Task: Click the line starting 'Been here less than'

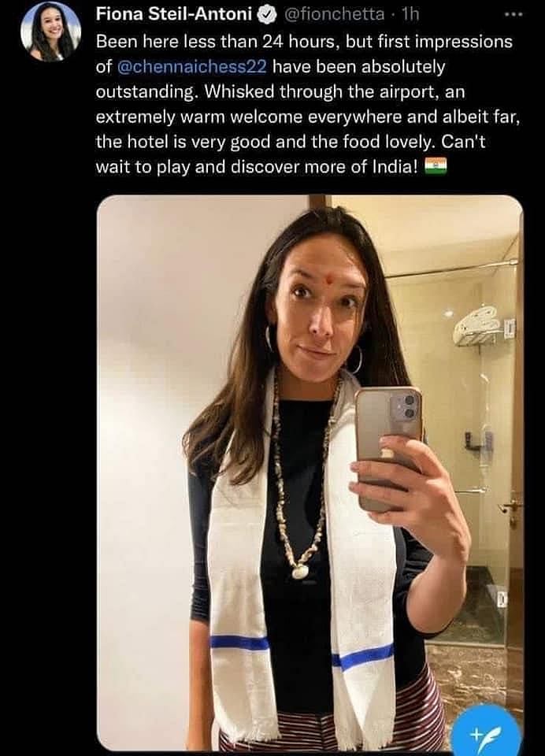Action: coord(304,42)
